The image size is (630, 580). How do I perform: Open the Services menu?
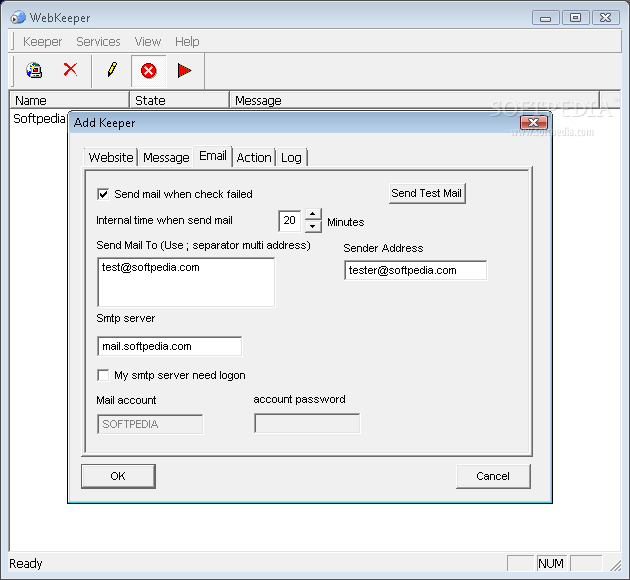(x=98, y=42)
